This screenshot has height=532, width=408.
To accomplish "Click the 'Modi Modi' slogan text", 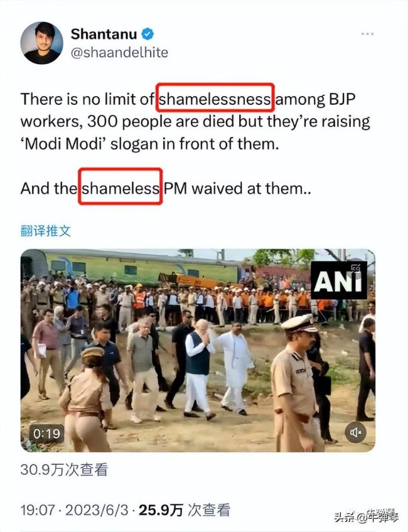I will (62, 144).
